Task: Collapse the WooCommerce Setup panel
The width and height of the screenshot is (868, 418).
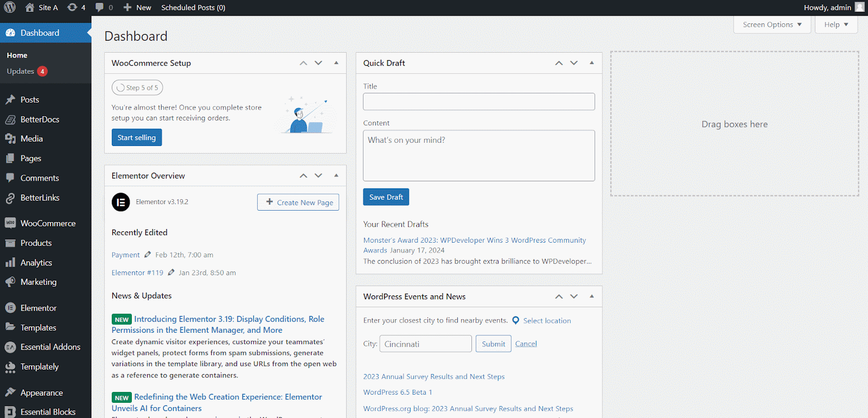Action: pyautogui.click(x=336, y=63)
